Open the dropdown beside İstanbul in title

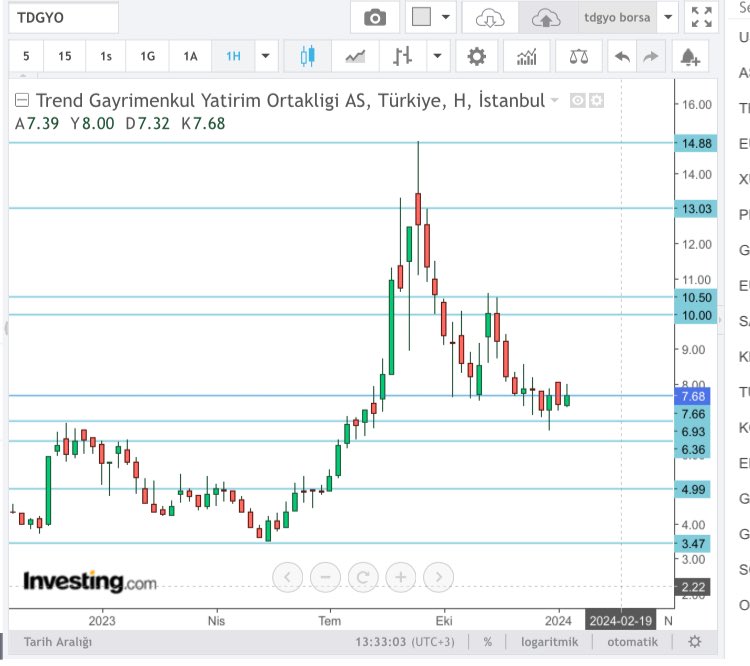pos(554,100)
